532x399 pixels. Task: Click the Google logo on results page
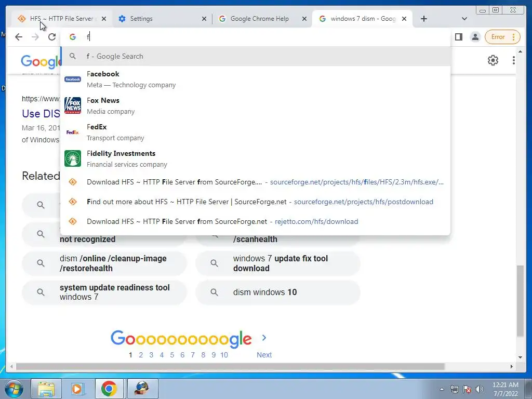pyautogui.click(x=41, y=61)
